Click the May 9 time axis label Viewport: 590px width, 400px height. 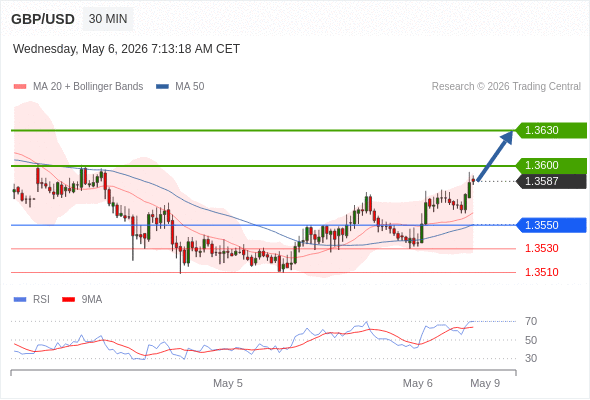coord(485,383)
